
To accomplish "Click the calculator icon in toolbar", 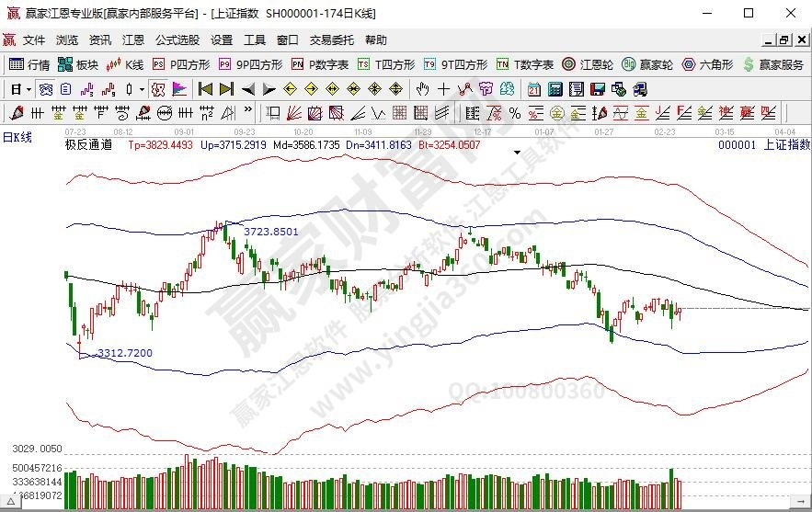I will click(x=555, y=89).
